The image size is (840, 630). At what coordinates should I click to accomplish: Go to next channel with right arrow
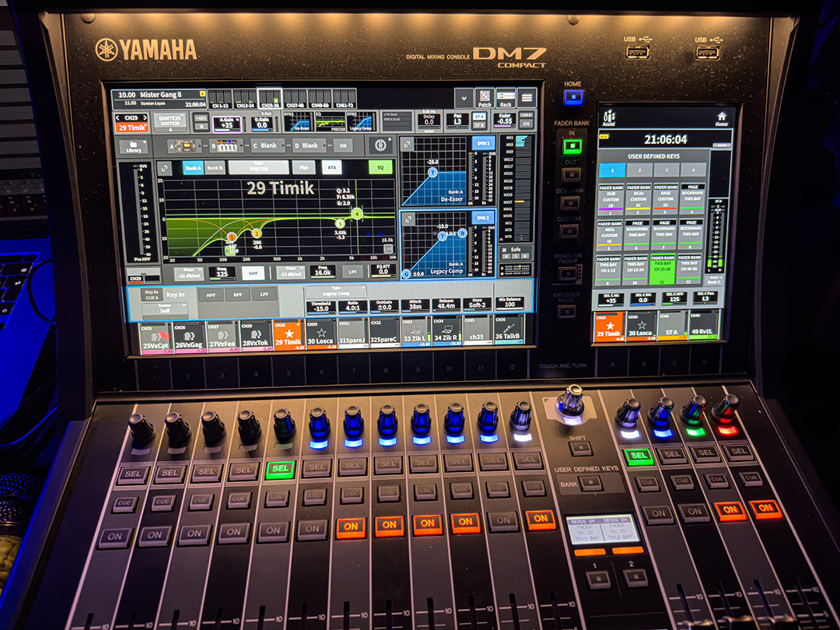click(x=144, y=118)
